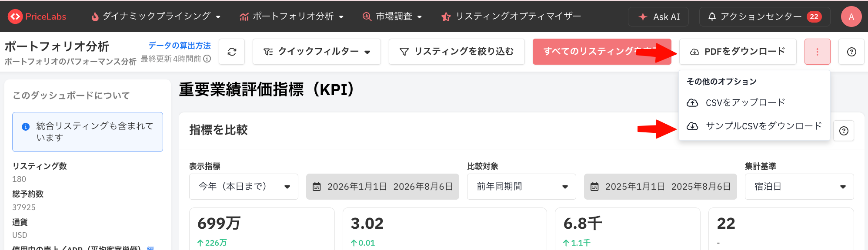The image size is (868, 250).
Task: Open the 宿泊日 aggregation dropdown
Action: (x=799, y=187)
